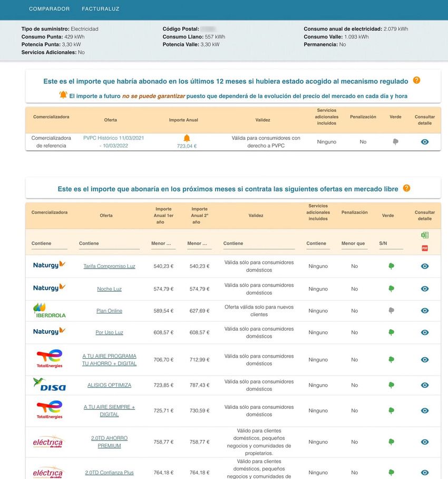Click green tree icon for 2.0TD AHORRO PREMIUM

[391, 442]
